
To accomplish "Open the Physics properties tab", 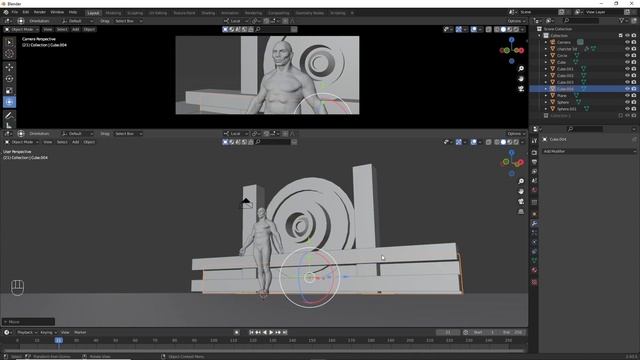I will (534, 242).
